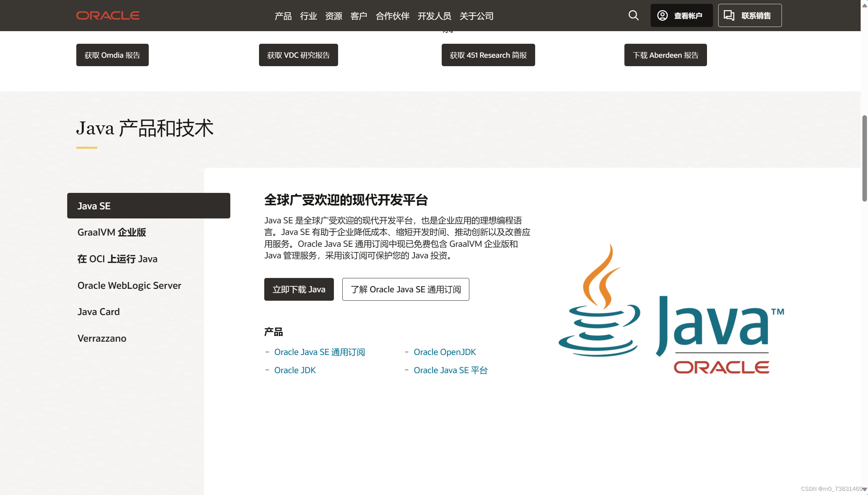Open the 关于公司 navigation menu
Screen dimensions: 868x495
pyautogui.click(x=476, y=16)
